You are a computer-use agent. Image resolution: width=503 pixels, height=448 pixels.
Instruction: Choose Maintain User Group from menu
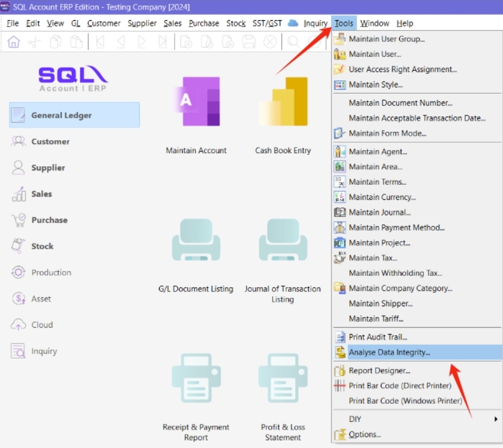pos(386,39)
